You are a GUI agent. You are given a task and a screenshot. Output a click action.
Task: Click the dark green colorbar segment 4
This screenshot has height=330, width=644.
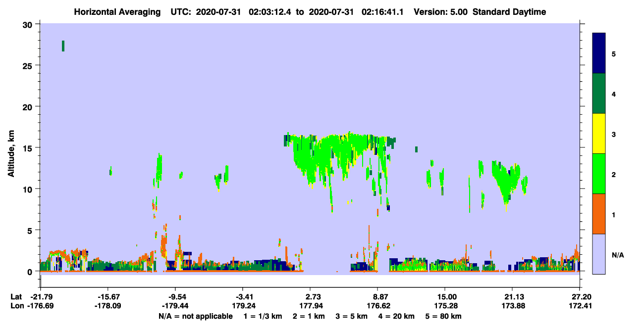pyautogui.click(x=599, y=94)
